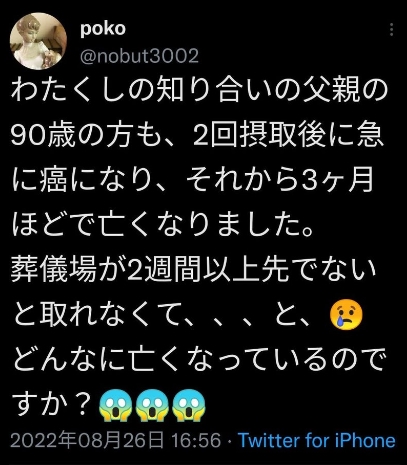
Task: Select the line に癌になり、それから3ヶ月
Action: [x=192, y=182]
